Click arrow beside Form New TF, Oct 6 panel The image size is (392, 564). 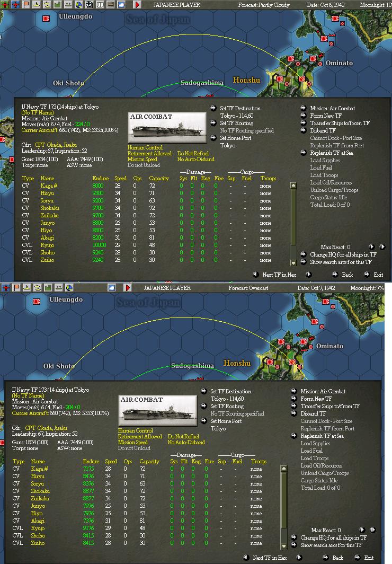(303, 116)
